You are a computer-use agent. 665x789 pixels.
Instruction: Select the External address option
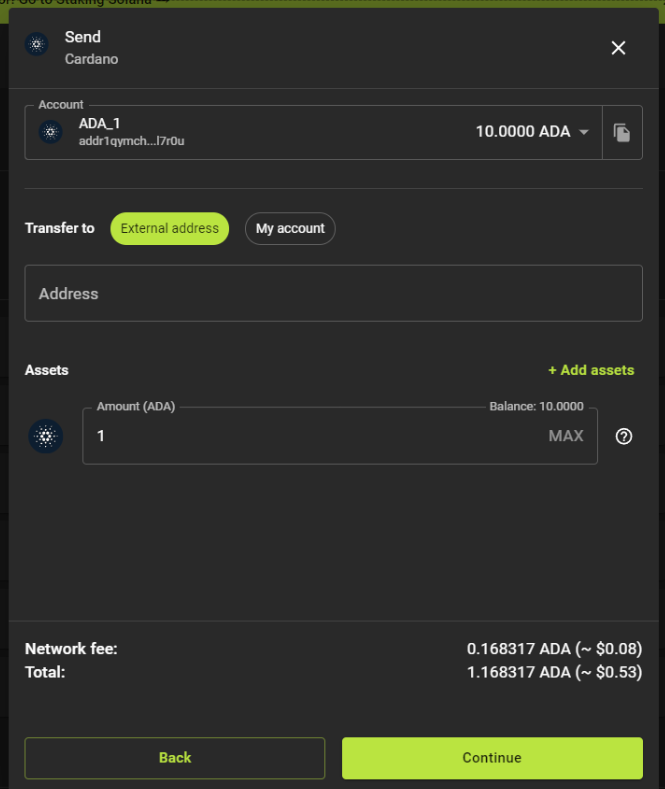click(x=170, y=228)
